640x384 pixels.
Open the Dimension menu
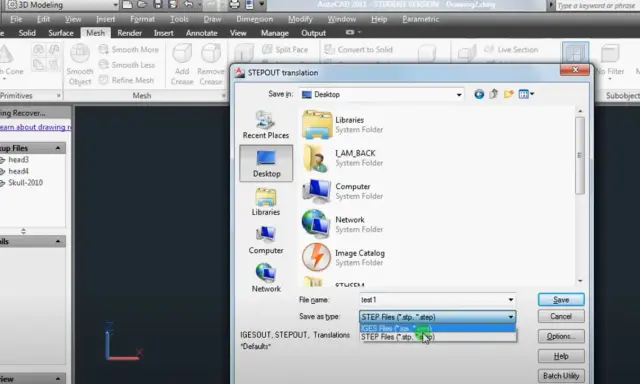coord(254,19)
